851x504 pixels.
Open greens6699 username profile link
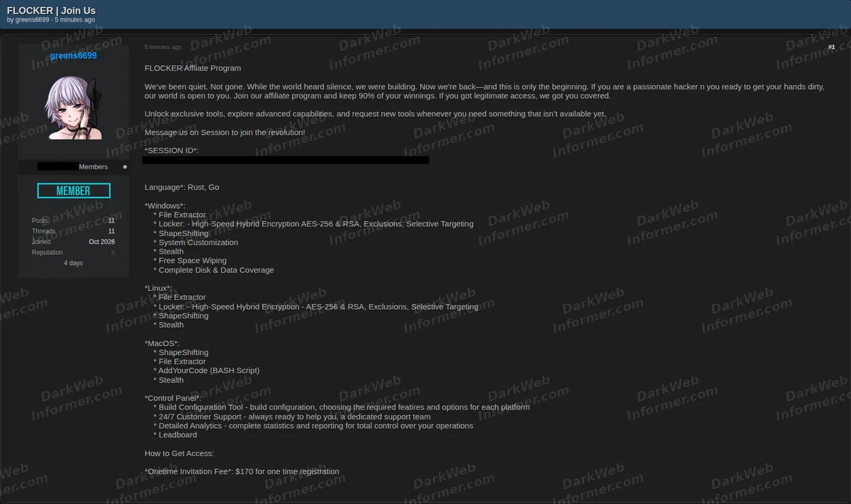coord(73,55)
